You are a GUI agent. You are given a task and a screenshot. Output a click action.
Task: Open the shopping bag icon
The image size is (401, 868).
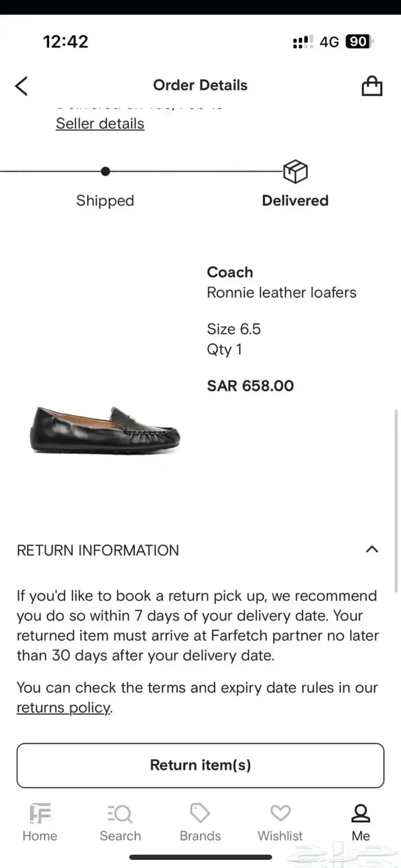372,86
